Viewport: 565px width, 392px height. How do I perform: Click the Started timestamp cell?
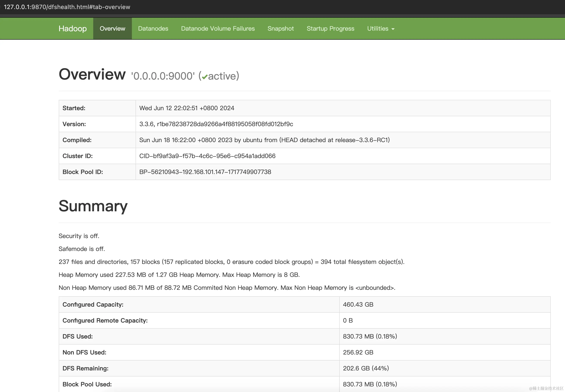pos(186,108)
